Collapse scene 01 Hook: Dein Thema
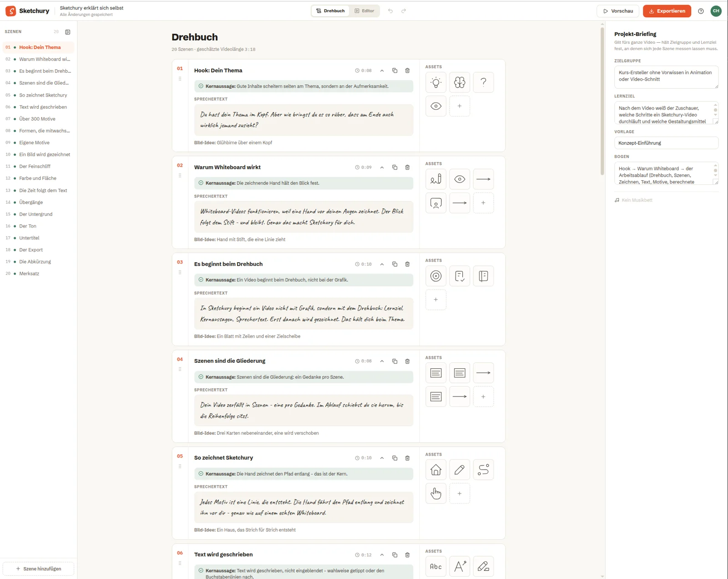 point(382,71)
